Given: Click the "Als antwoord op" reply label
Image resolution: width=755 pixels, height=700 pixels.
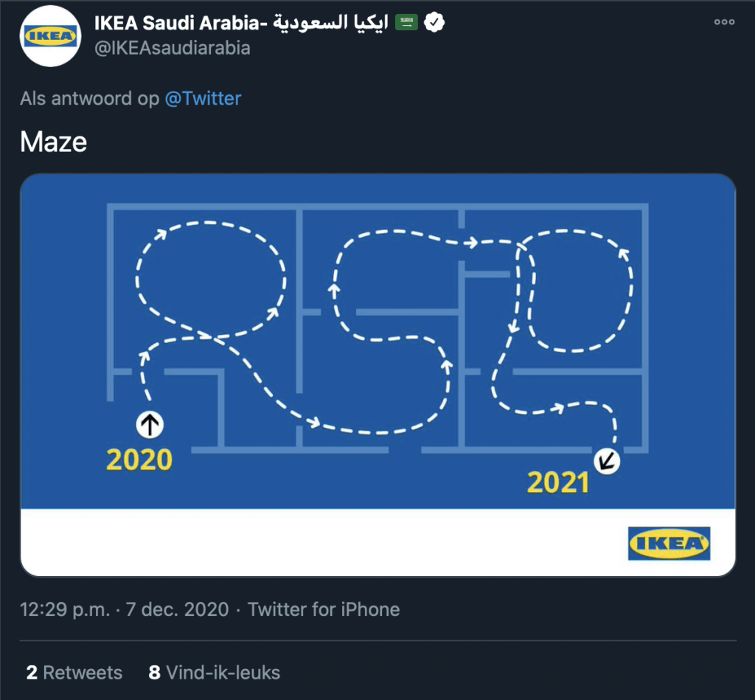Looking at the screenshot, I should [90, 98].
